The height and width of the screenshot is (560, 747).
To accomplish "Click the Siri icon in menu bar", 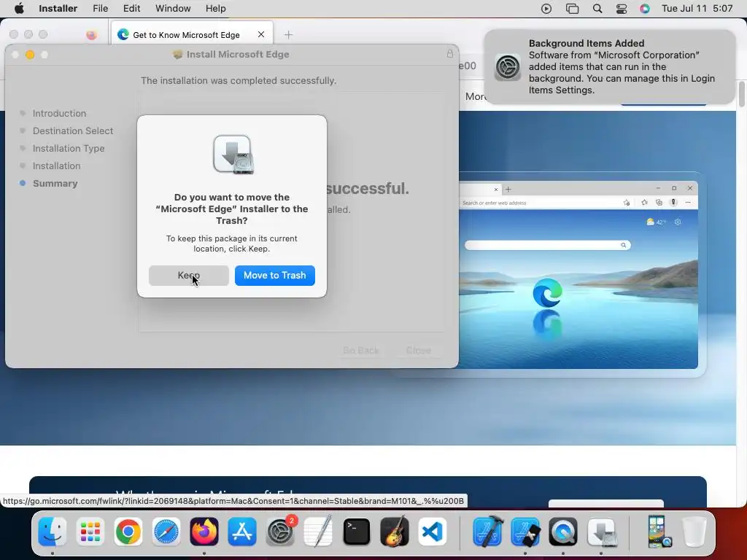I will coord(645,9).
